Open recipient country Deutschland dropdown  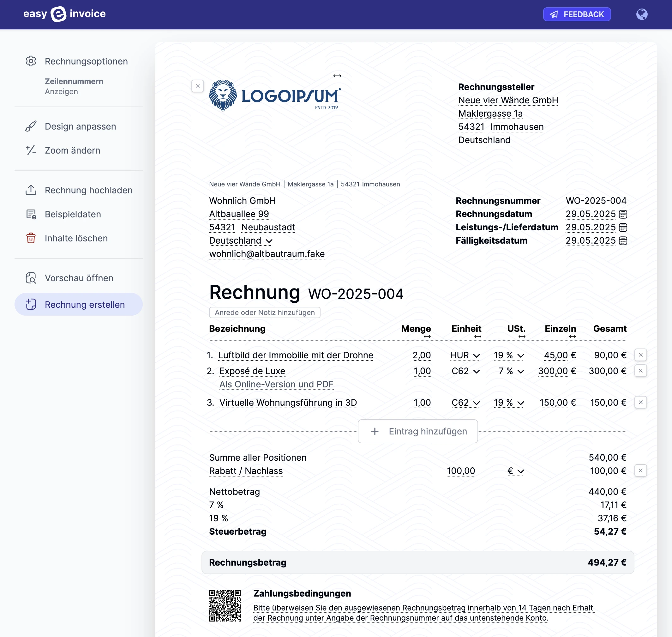(241, 240)
